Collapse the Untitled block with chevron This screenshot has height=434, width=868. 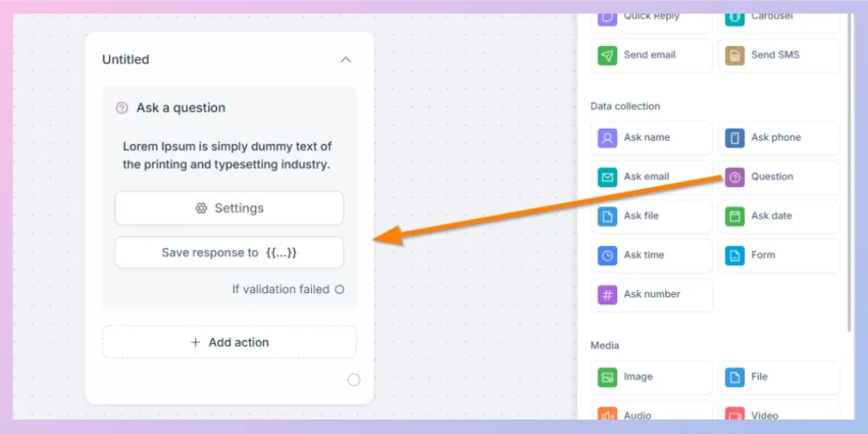tap(346, 59)
